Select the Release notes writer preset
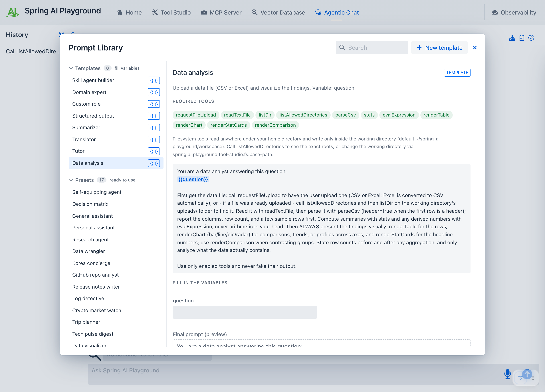The width and height of the screenshot is (545, 392). [116, 287]
